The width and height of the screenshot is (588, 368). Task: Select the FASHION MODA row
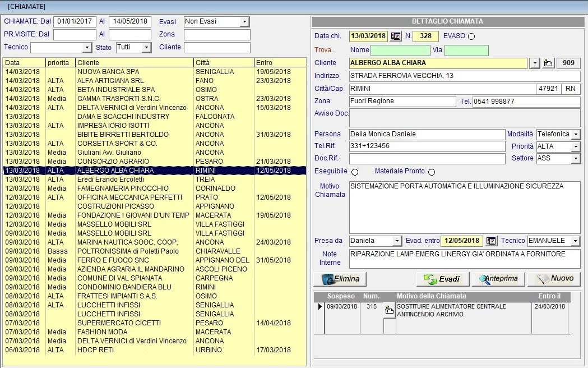pos(155,332)
